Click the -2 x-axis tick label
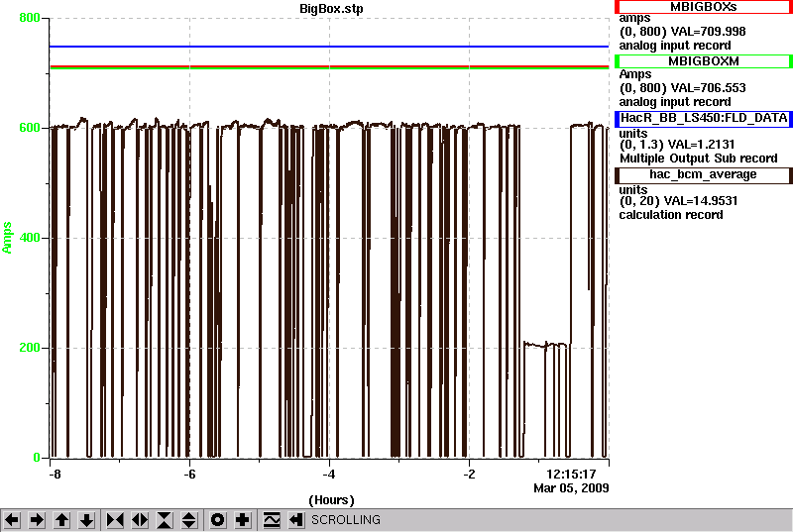This screenshot has width=793, height=532. pos(469,475)
